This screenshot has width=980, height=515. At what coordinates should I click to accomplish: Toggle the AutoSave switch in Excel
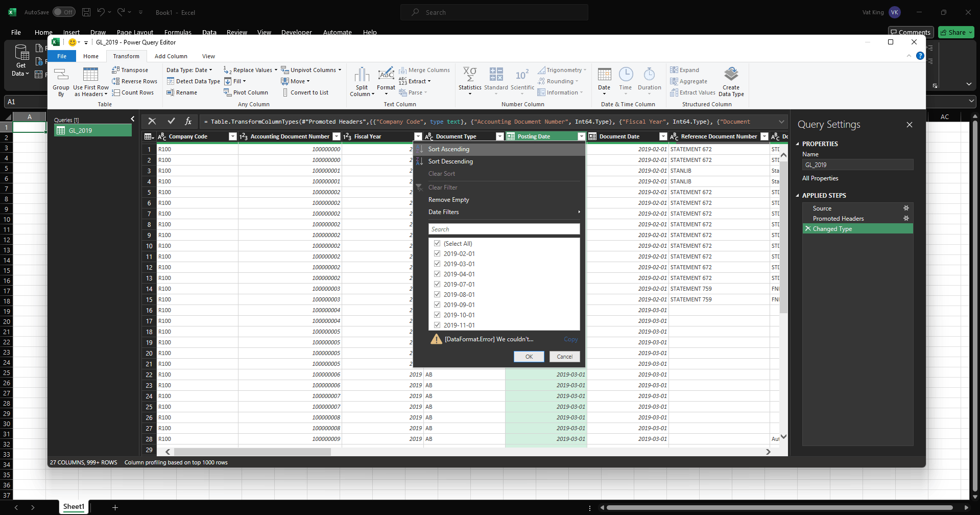pos(64,12)
